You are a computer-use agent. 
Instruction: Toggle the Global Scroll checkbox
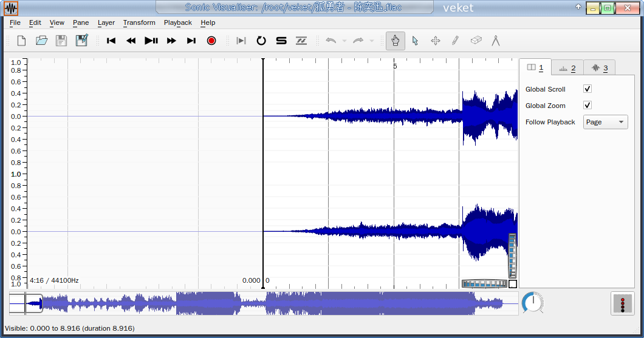[x=587, y=89]
